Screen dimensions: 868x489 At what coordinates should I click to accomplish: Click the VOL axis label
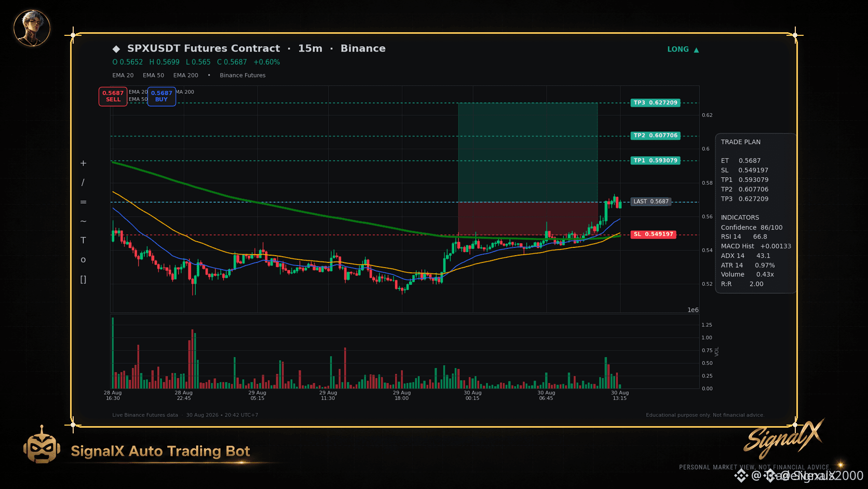pos(717,352)
